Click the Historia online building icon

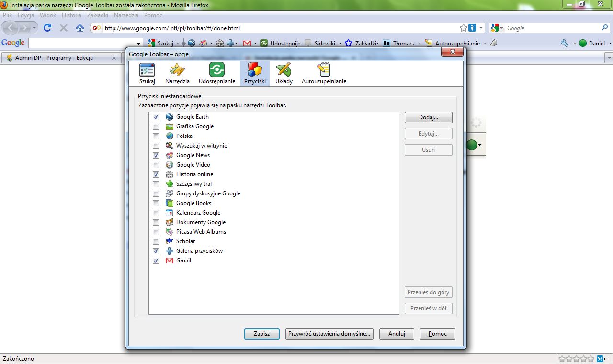169,174
